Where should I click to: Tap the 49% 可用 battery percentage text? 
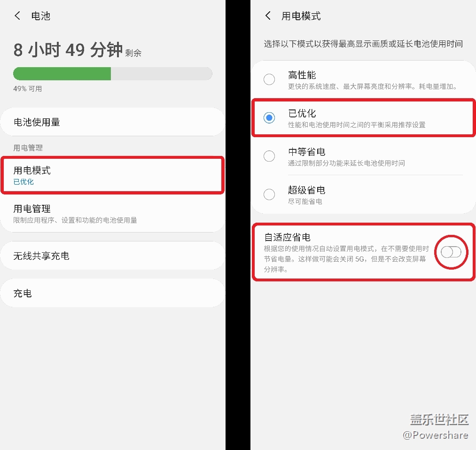click(27, 89)
